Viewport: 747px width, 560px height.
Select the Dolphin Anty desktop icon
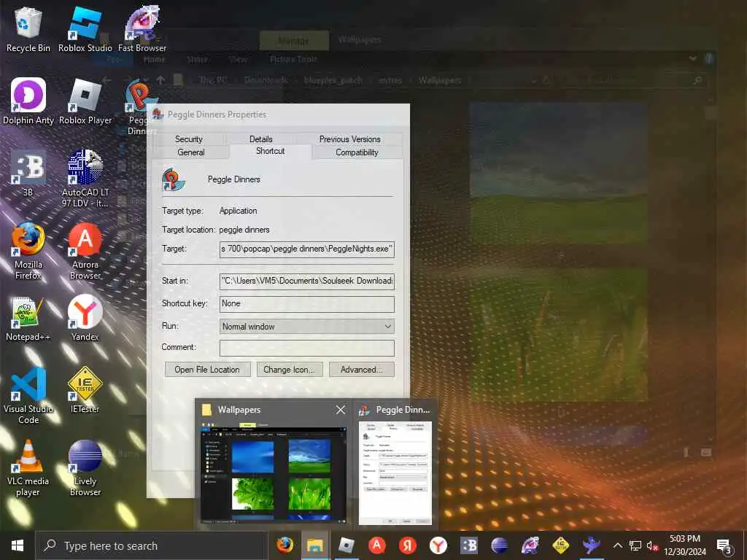pos(28,101)
